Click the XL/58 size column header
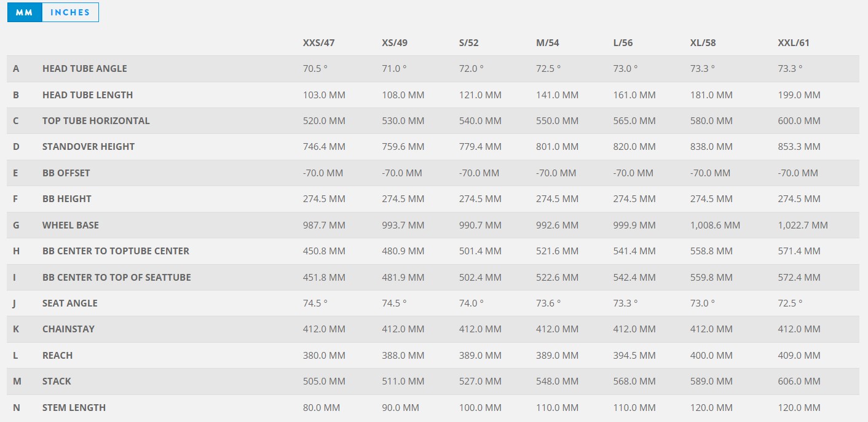Image resolution: width=868 pixels, height=422 pixels. 703,43
